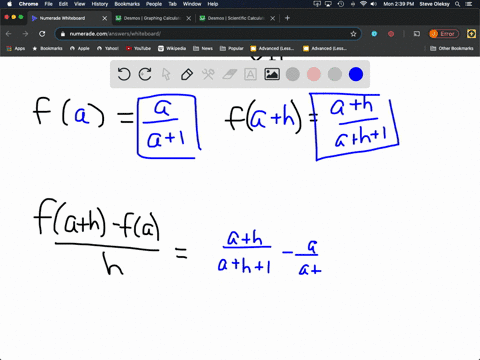480x360 pixels.
Task: Open a new browser tab
Action: pyautogui.click(x=287, y=18)
